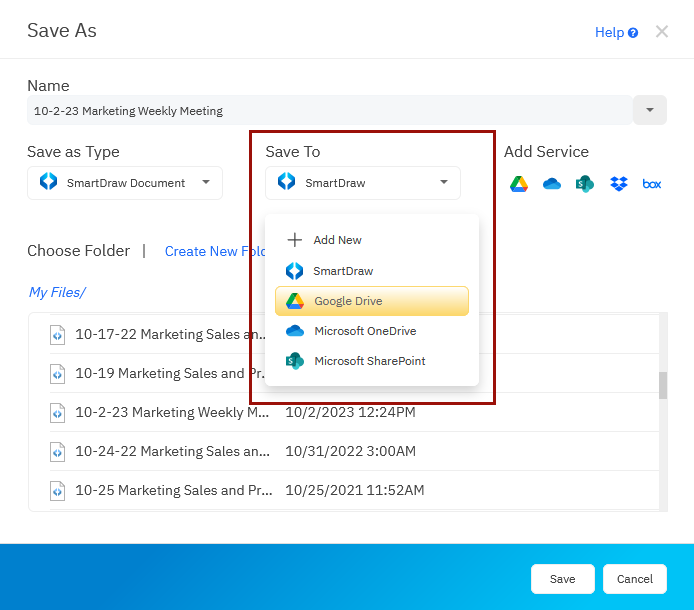Image resolution: width=694 pixels, height=610 pixels.
Task: Click Google Drive icon under Add Service
Action: 519,184
